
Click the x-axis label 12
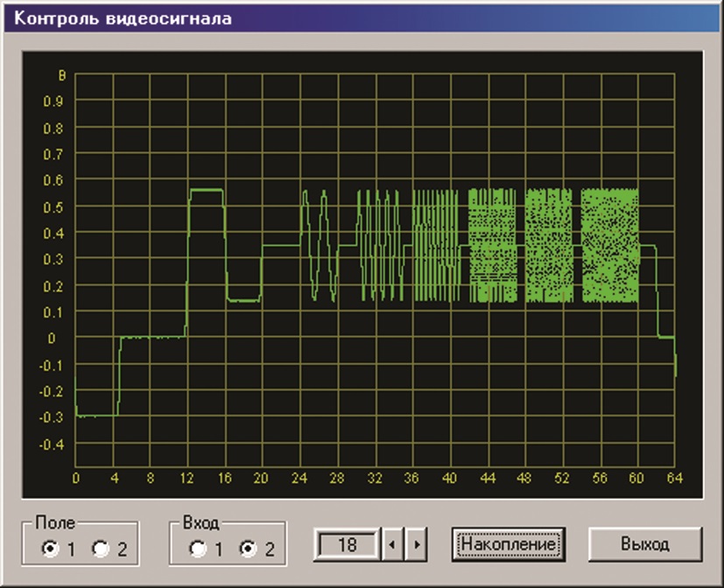pos(187,478)
